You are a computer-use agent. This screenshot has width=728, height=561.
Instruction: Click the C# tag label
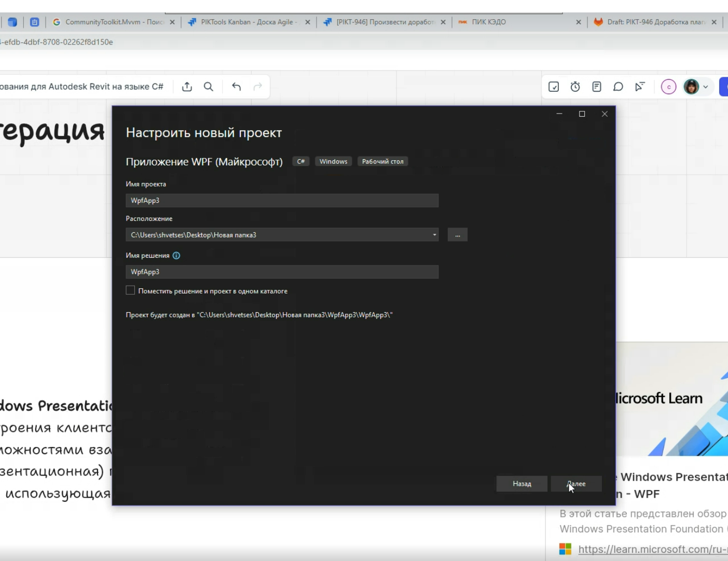pyautogui.click(x=301, y=161)
